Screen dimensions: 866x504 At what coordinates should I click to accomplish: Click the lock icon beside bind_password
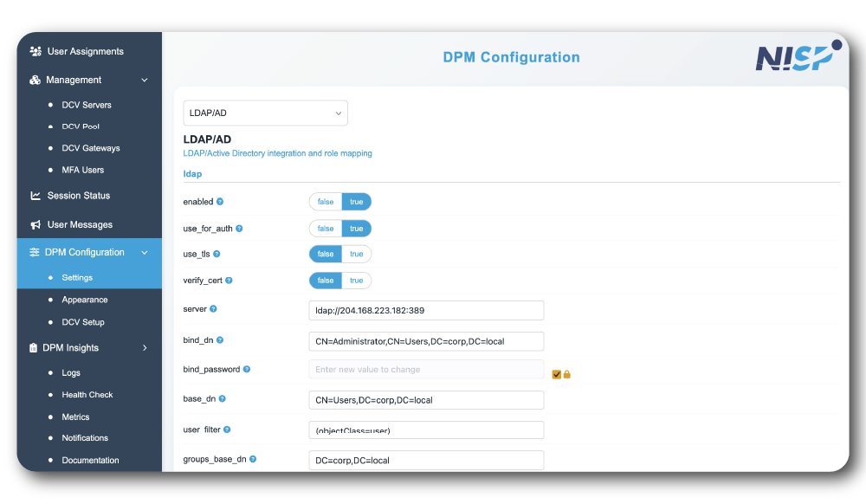pyautogui.click(x=567, y=374)
